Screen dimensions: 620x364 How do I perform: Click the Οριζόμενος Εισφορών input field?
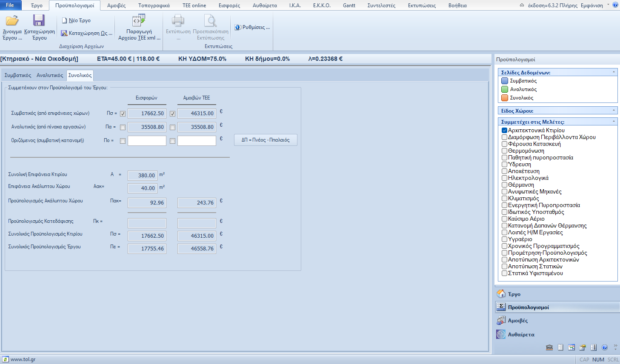coord(147,141)
